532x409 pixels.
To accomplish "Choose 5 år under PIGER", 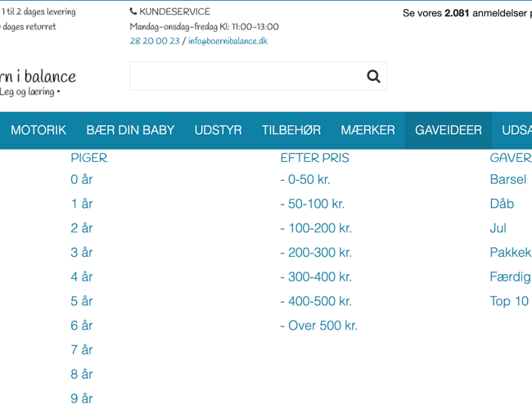I will point(81,301).
